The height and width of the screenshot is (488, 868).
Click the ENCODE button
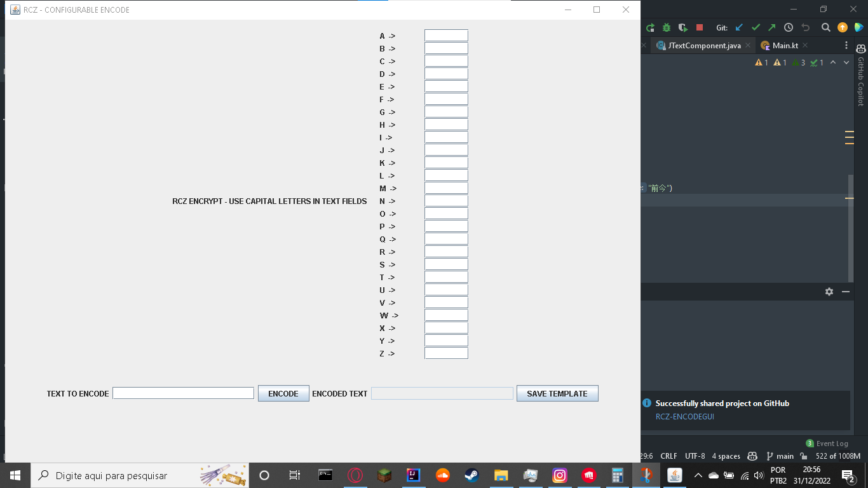[x=283, y=393]
